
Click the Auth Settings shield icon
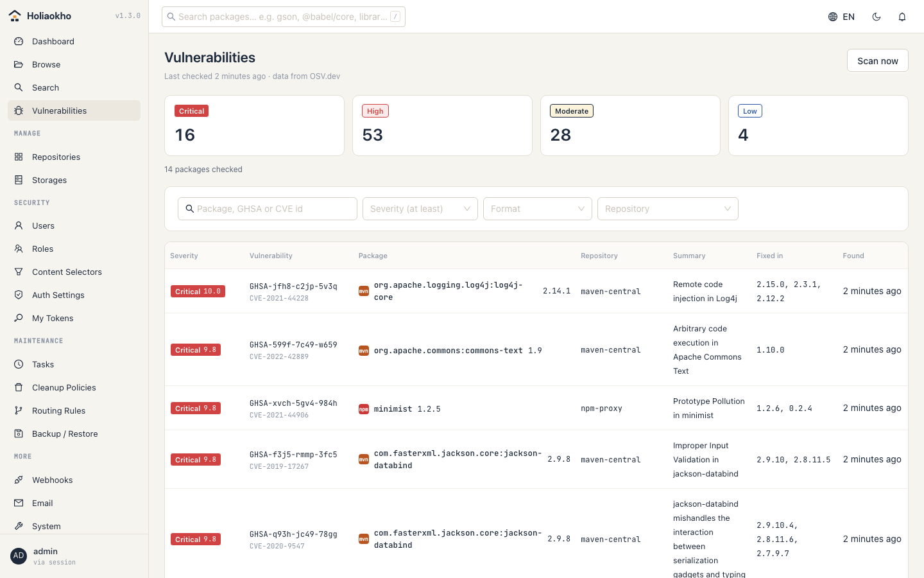(x=19, y=295)
